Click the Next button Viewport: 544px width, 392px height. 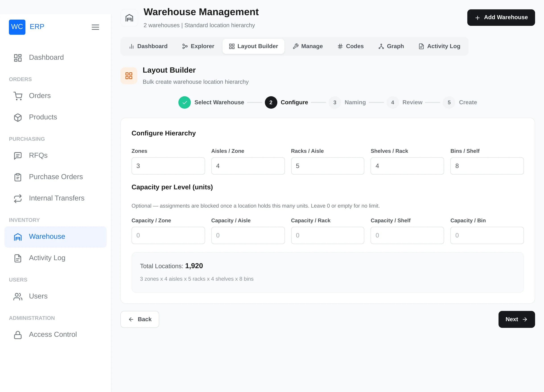[516, 319]
